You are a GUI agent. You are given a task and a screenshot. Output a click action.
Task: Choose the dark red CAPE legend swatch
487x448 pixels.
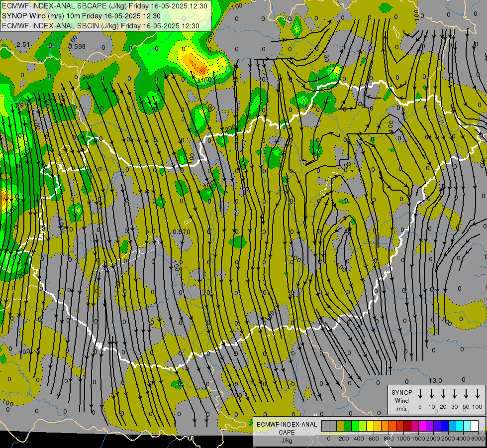pyautogui.click(x=408, y=426)
